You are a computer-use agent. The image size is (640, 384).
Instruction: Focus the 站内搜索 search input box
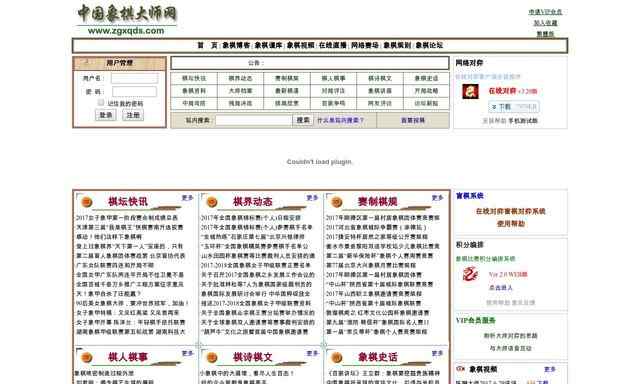tap(253, 120)
